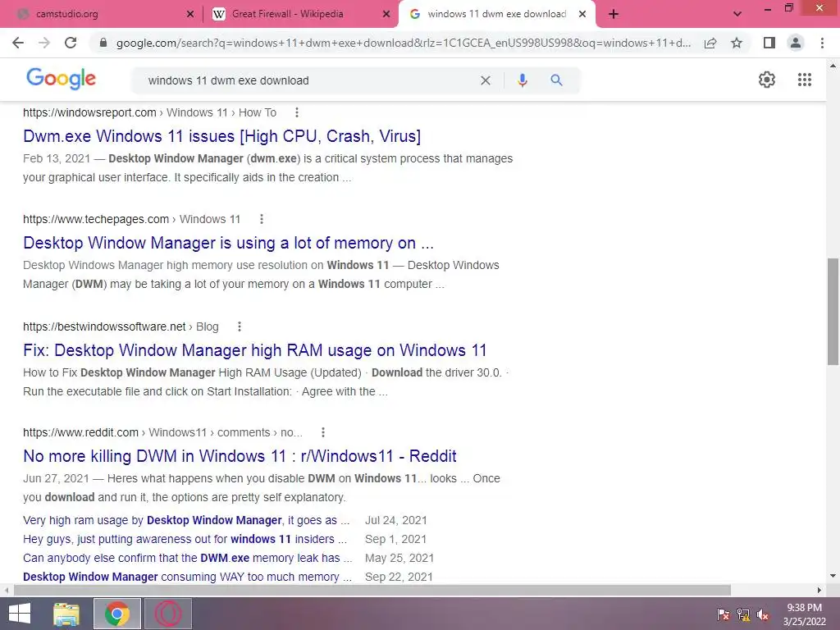Close the Google search tab
This screenshot has width=840, height=630.
tap(582, 15)
